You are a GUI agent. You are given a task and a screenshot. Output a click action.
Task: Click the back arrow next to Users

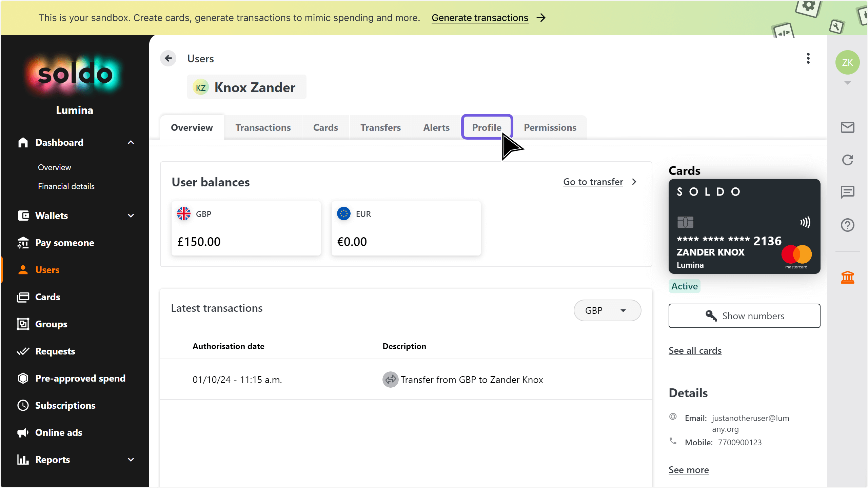(168, 59)
